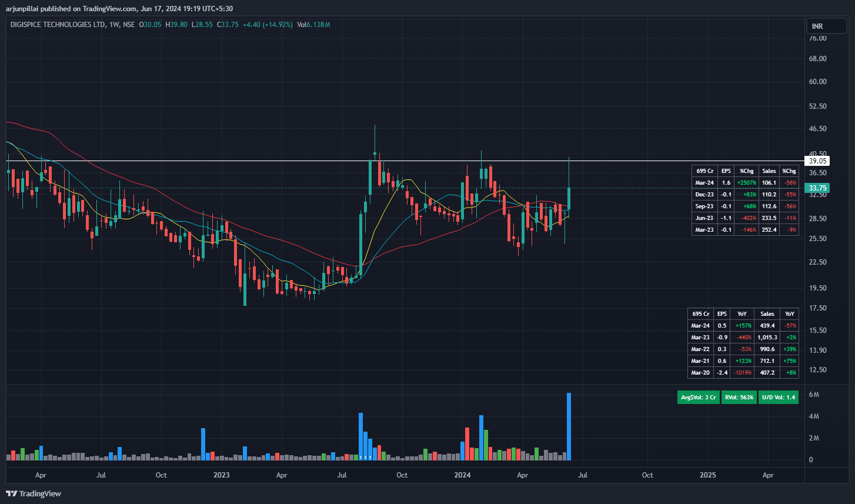
Task: Click the 2023 time axis label
Action: pyautogui.click(x=222, y=475)
